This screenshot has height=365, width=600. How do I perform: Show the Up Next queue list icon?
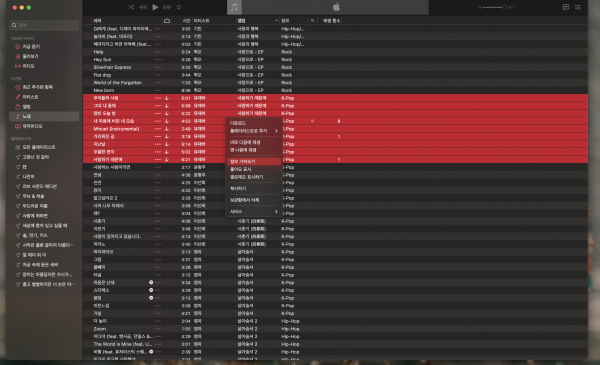tap(578, 7)
